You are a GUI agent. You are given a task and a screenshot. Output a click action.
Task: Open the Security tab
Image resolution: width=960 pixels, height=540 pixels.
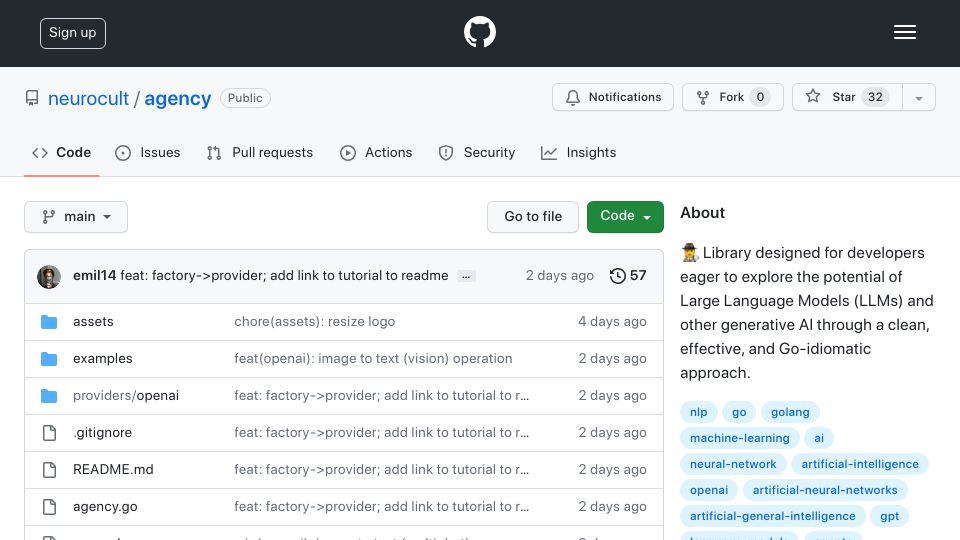coord(477,152)
